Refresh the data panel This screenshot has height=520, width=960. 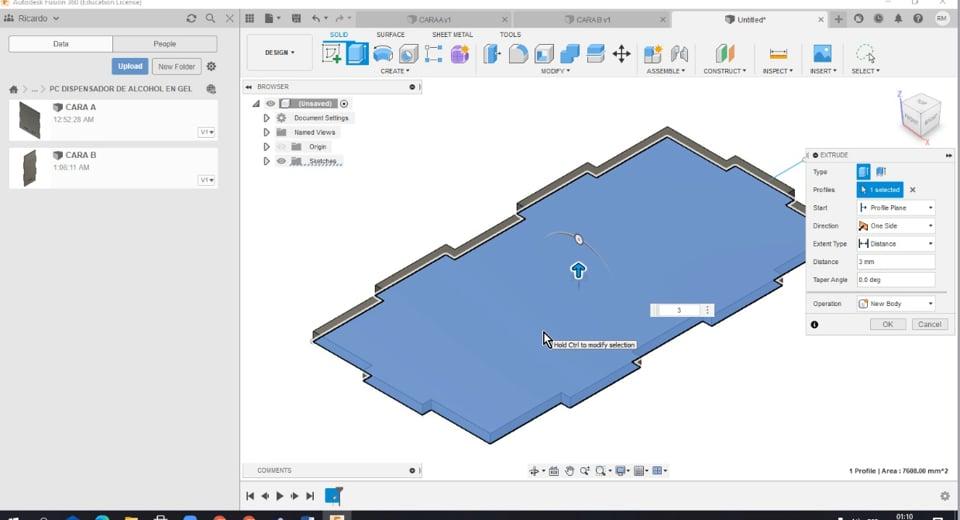click(x=191, y=18)
